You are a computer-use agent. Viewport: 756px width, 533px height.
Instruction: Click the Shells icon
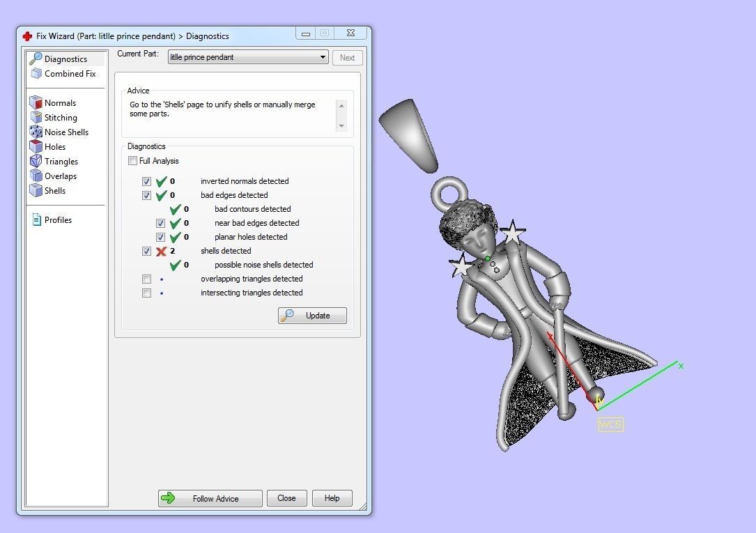tap(36, 190)
